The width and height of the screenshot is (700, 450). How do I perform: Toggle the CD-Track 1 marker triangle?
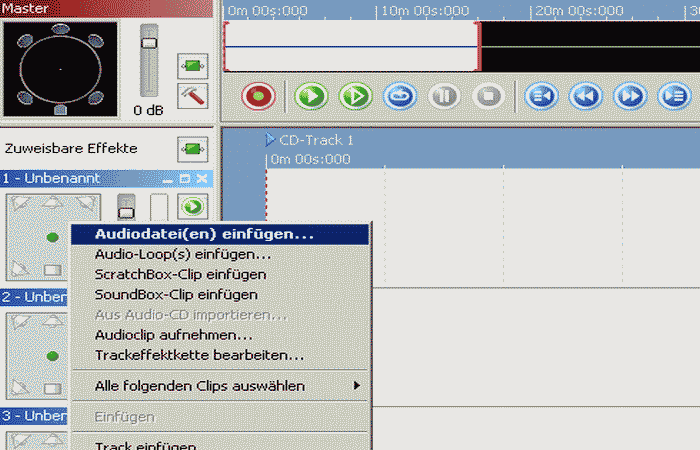(x=270, y=140)
